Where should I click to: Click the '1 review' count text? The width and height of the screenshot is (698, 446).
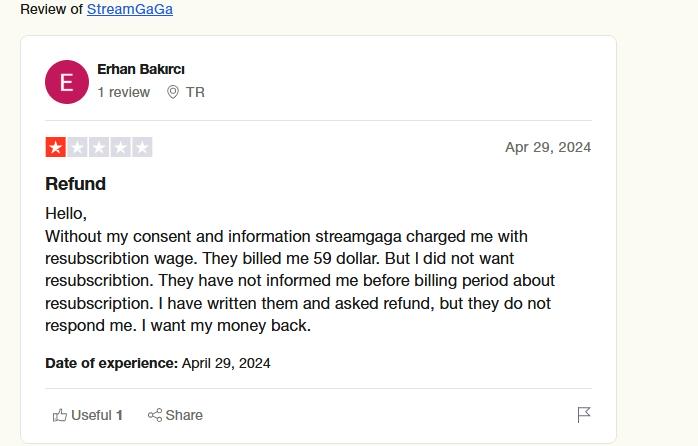(123, 92)
